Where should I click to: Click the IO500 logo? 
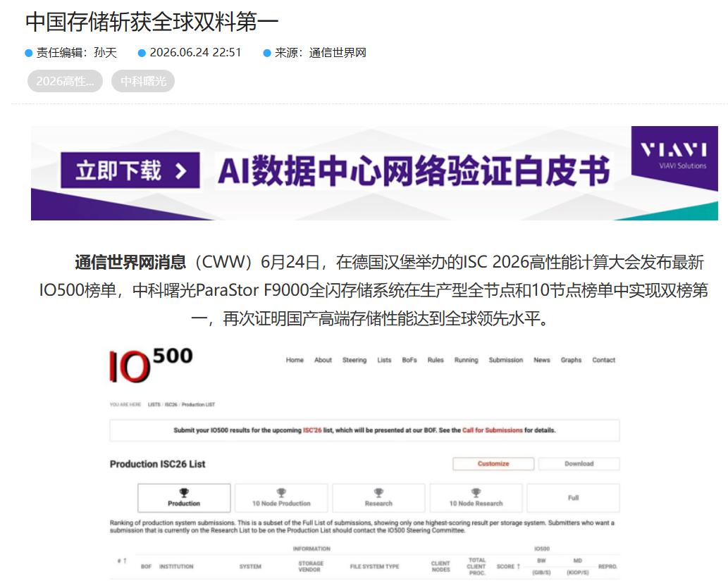coord(151,366)
